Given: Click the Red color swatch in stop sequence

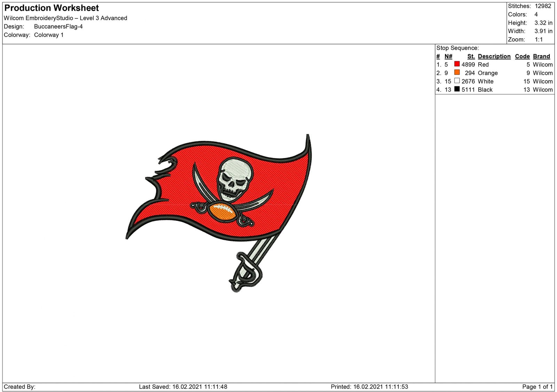Looking at the screenshot, I should pyautogui.click(x=457, y=64).
